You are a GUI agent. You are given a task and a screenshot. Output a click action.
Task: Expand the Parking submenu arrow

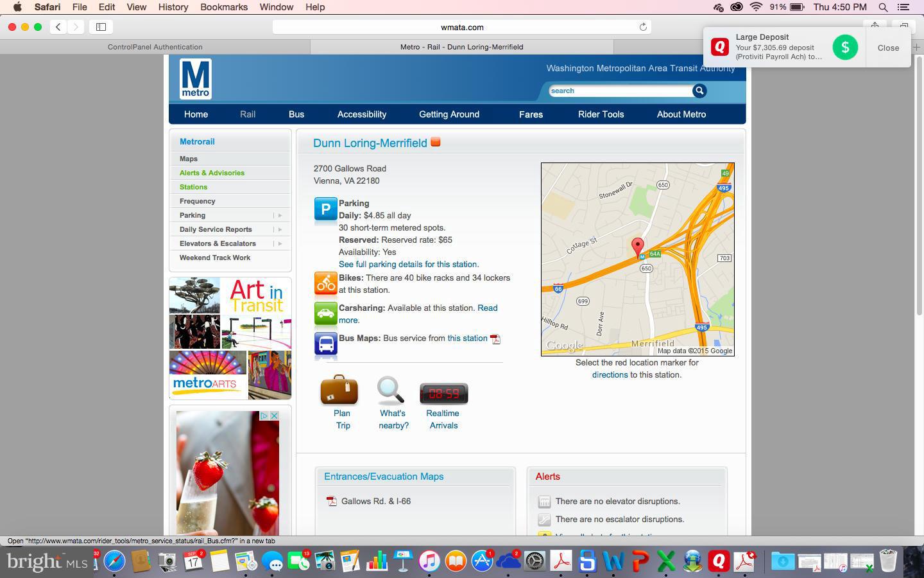(280, 215)
